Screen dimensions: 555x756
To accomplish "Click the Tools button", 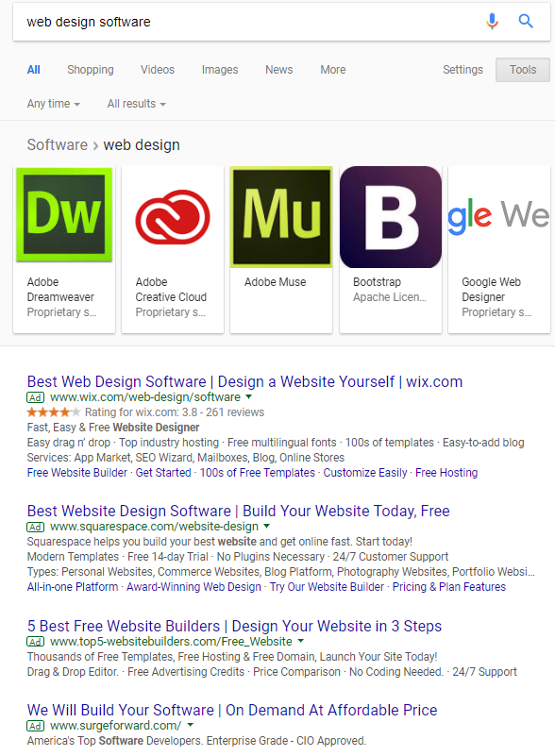I will pyautogui.click(x=523, y=70).
